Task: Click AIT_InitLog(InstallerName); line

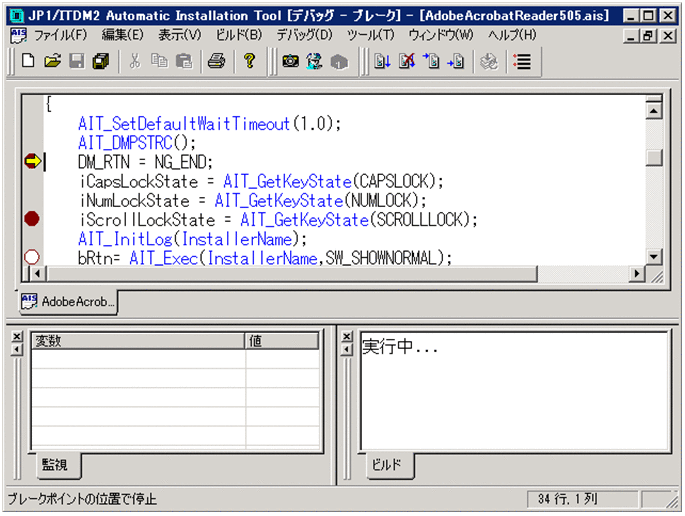Action: [192, 239]
